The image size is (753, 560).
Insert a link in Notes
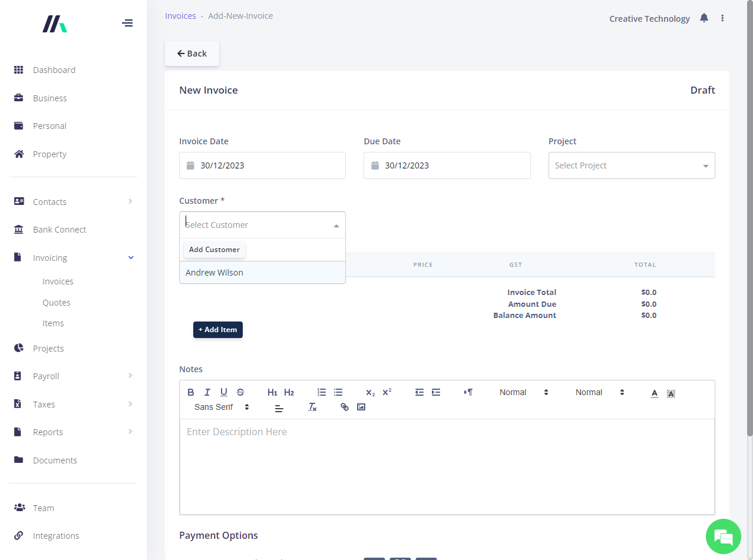[345, 407]
